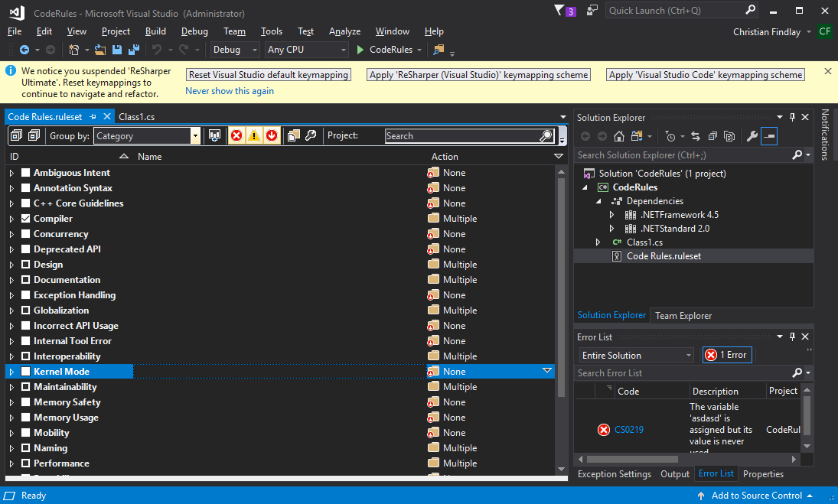Open the Any CPU platform dropdown
Screen dimensions: 838x504
pyautogui.click(x=307, y=50)
